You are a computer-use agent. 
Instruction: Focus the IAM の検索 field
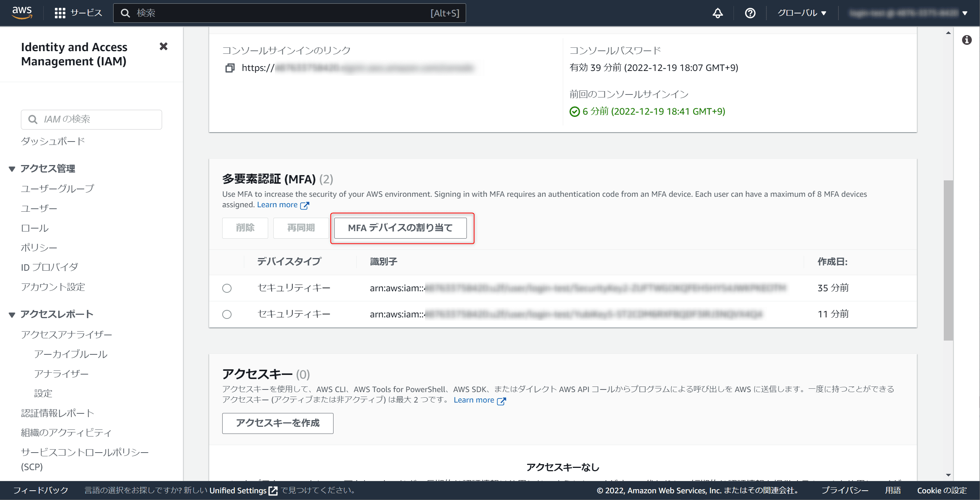pyautogui.click(x=91, y=119)
